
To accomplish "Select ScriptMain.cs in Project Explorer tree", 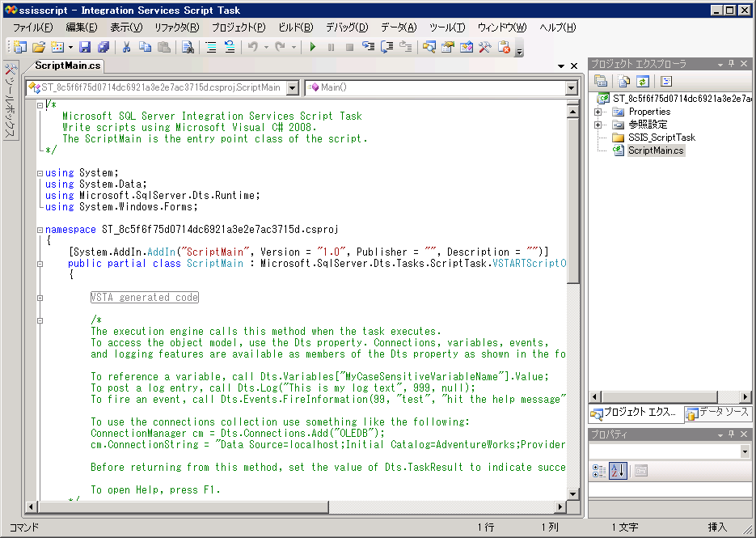I will (x=656, y=150).
